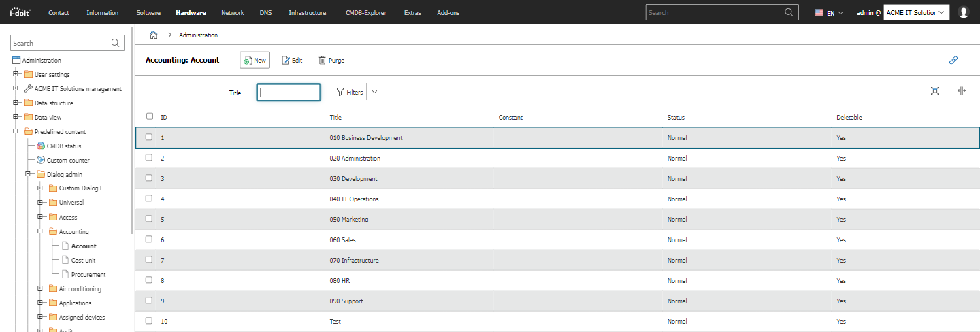Check the row 010 Business Development
Screen dimensions: 980x332
point(149,137)
